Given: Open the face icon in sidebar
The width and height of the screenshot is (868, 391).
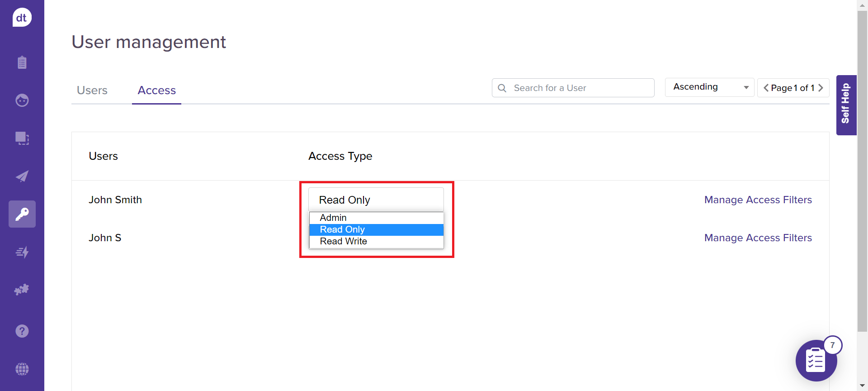Looking at the screenshot, I should coord(22,100).
